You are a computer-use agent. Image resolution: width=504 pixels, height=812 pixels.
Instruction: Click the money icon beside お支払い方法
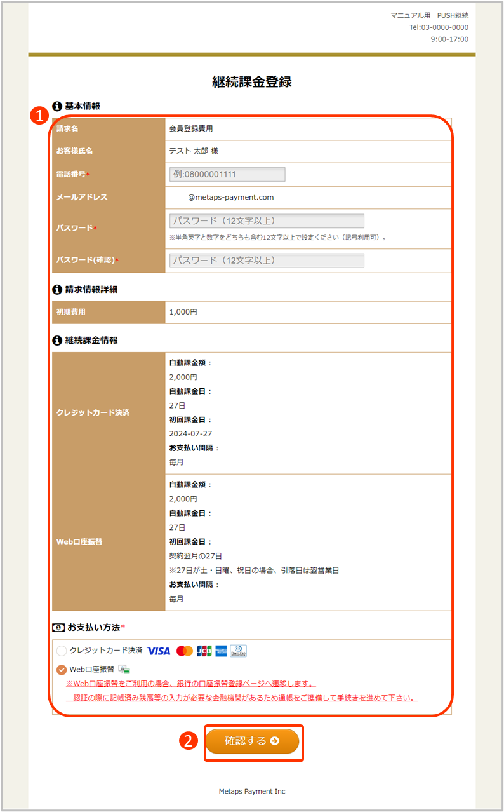click(x=58, y=627)
